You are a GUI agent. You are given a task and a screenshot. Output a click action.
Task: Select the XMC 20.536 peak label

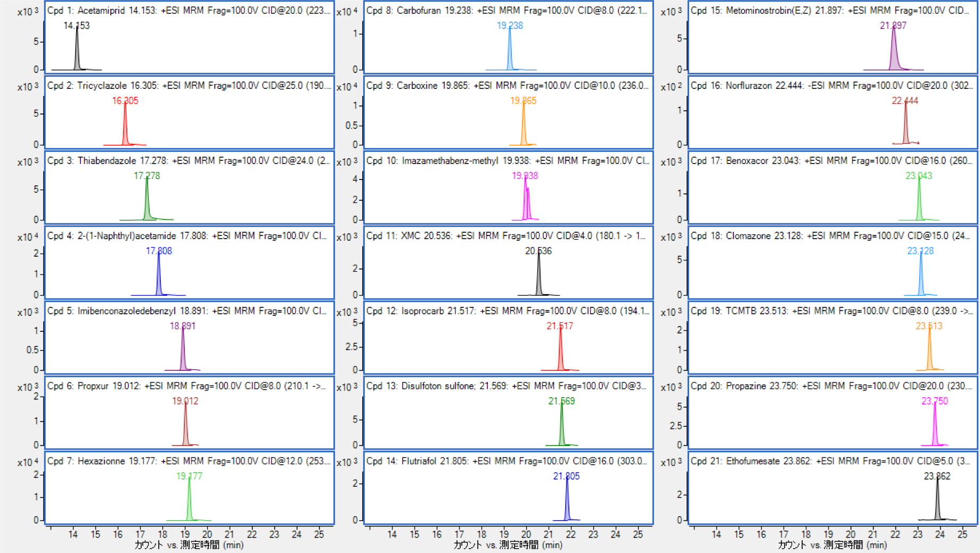click(x=538, y=251)
